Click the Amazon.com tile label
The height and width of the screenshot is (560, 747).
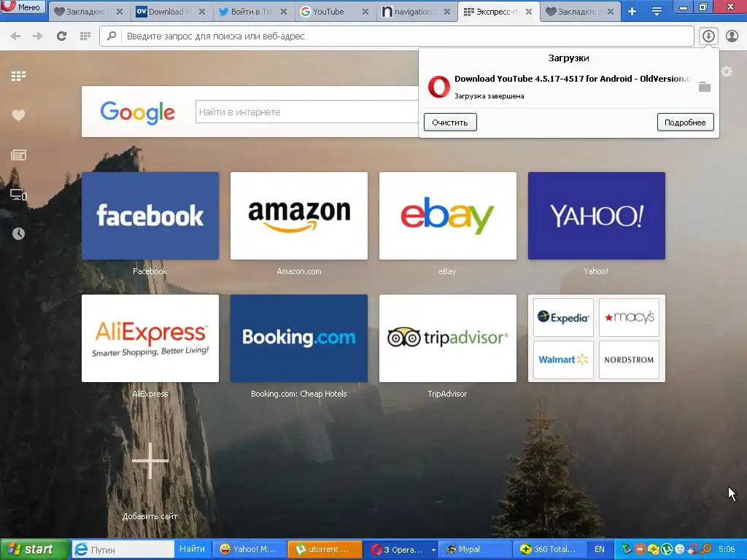pyautogui.click(x=298, y=271)
